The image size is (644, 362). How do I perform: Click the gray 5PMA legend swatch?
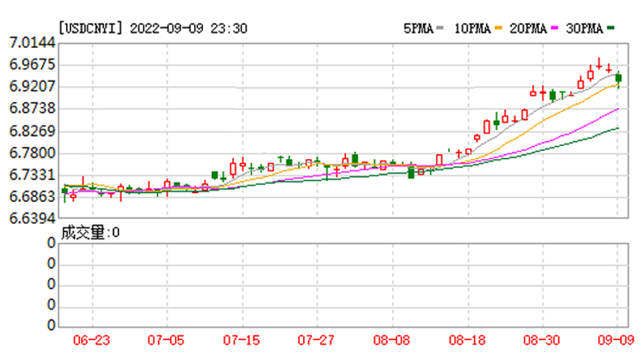[440, 28]
